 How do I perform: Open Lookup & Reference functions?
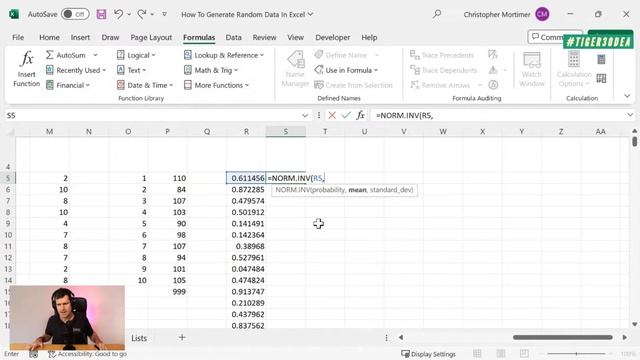point(224,55)
